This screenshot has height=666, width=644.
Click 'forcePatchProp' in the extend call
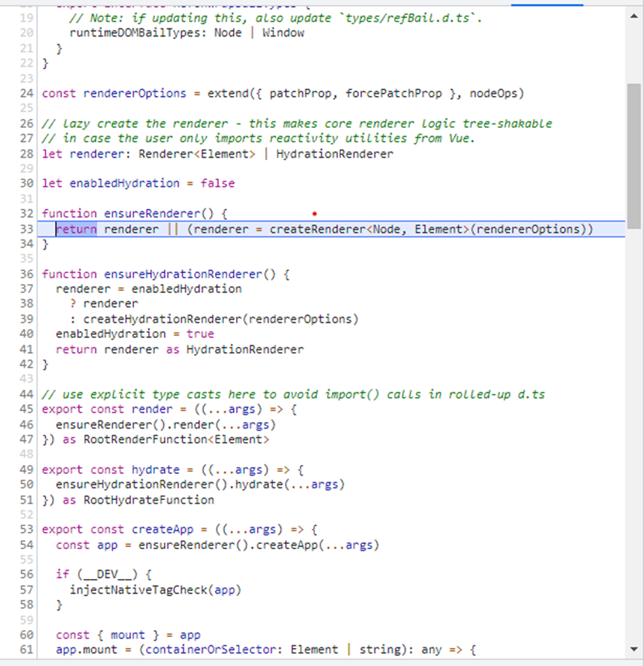pyautogui.click(x=394, y=94)
